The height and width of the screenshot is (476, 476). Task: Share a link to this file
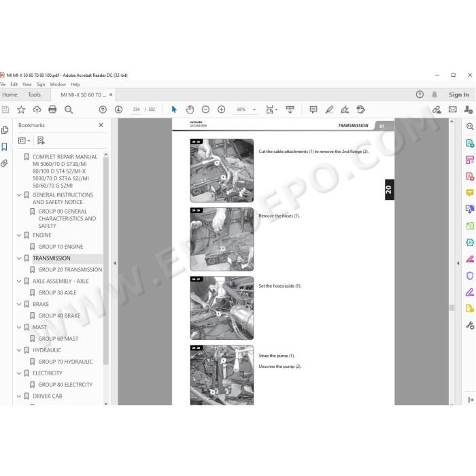point(437,109)
